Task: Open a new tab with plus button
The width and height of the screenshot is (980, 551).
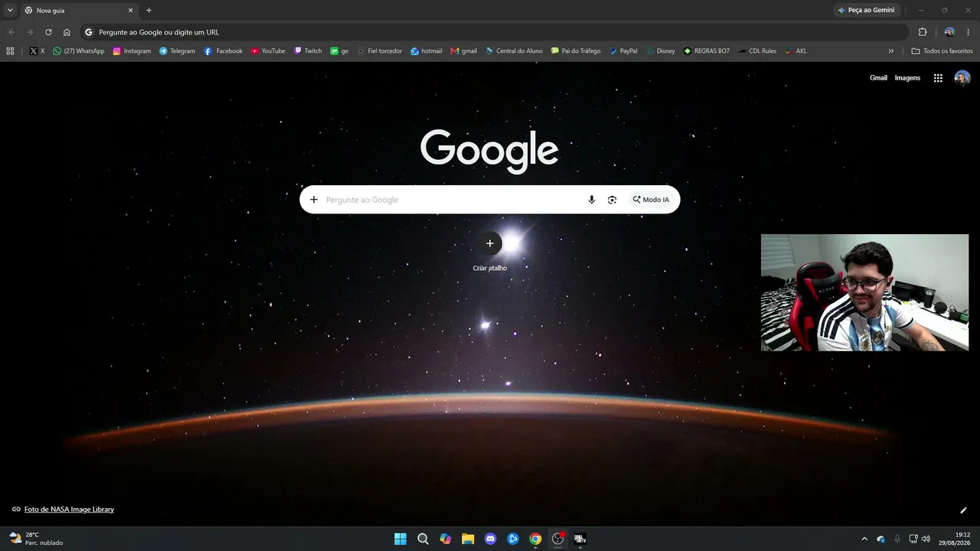Action: (149, 11)
